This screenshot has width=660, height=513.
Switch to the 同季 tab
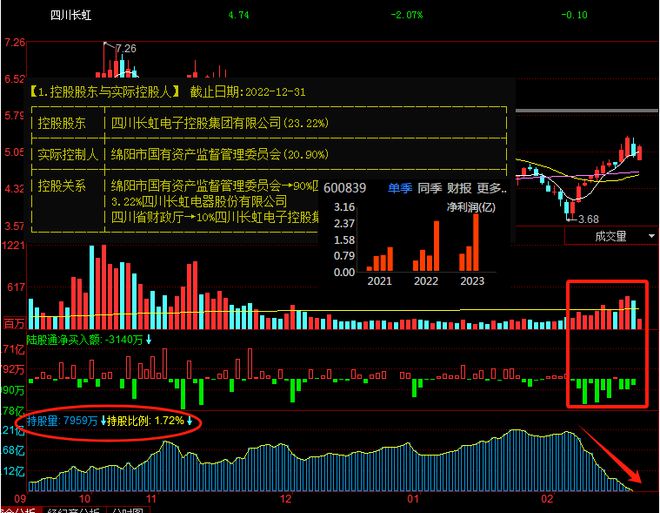429,188
